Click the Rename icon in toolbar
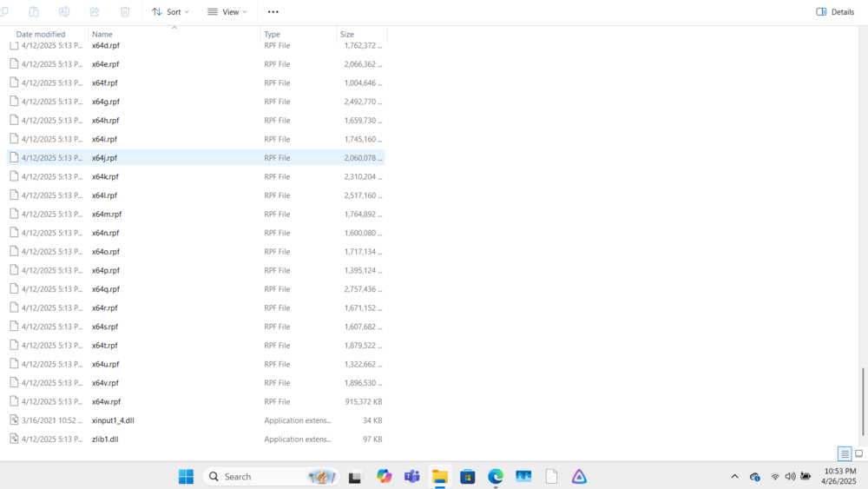Image resolution: width=868 pixels, height=489 pixels. [x=64, y=11]
